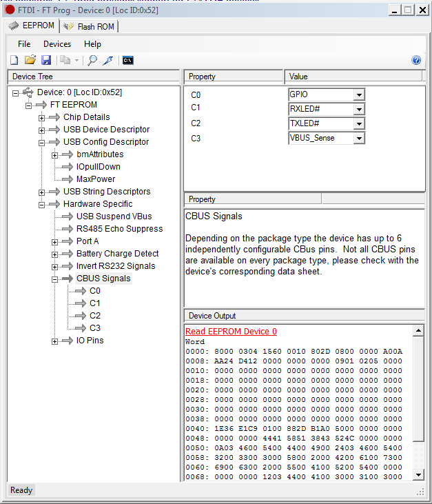Open the File menu

pyautogui.click(x=24, y=44)
